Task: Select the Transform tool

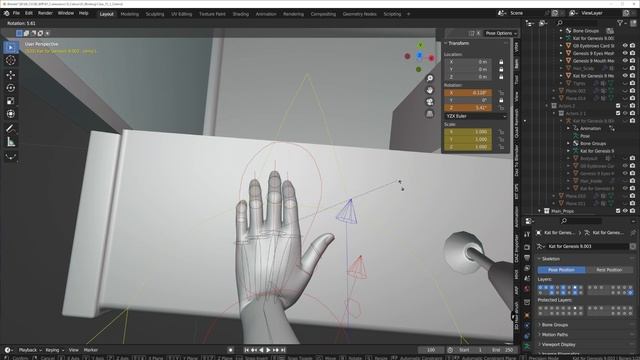Action: click(11, 114)
